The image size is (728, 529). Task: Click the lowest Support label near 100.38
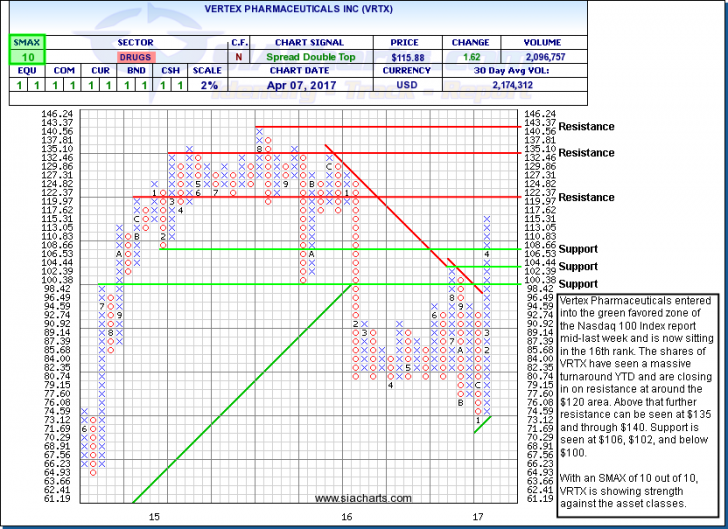click(x=579, y=285)
